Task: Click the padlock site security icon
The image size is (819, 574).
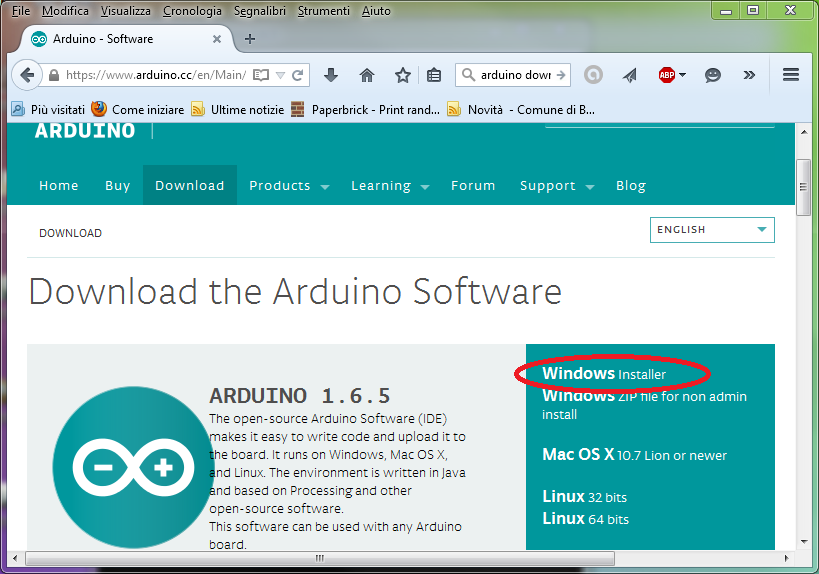Action: tap(54, 75)
